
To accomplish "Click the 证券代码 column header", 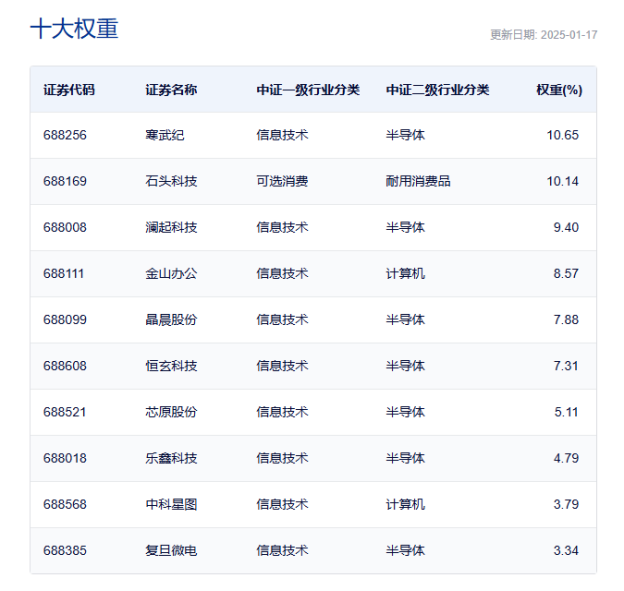I will [x=69, y=90].
